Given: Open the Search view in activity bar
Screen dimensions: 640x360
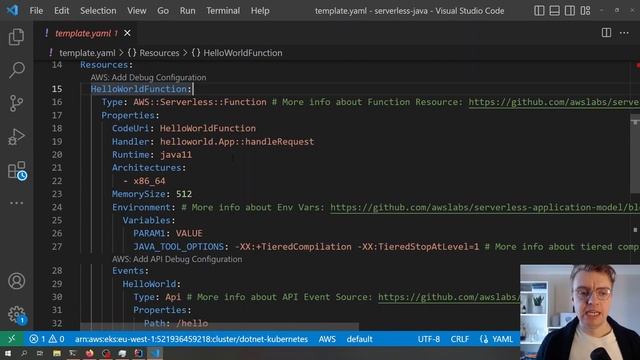Looking at the screenshot, I should click(16, 70).
